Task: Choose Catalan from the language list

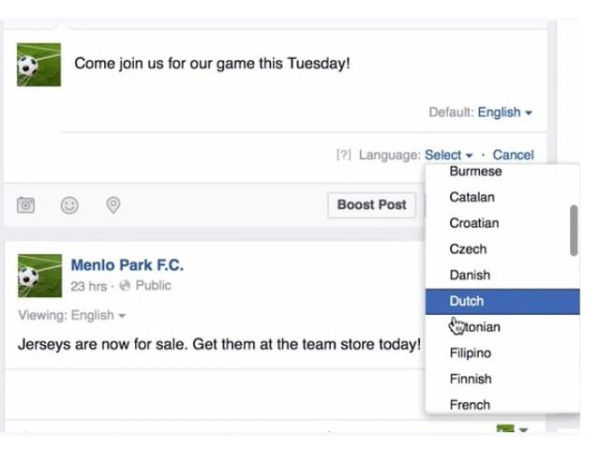Action: [x=472, y=197]
